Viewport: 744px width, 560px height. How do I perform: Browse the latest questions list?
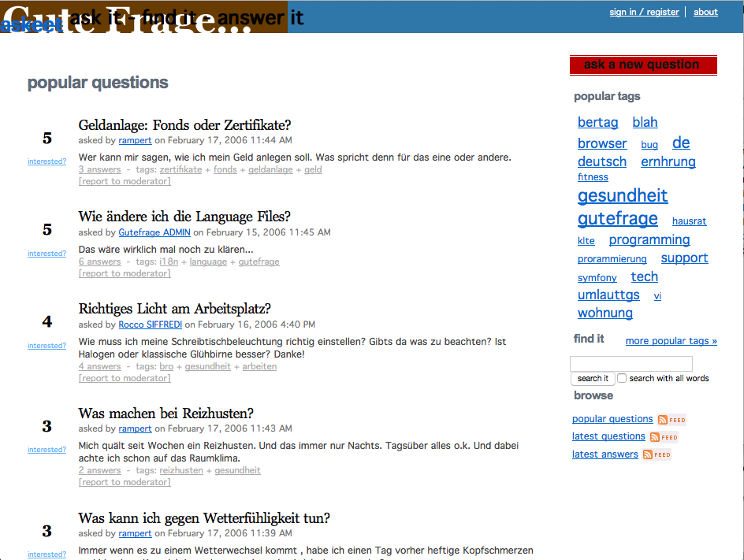click(608, 436)
